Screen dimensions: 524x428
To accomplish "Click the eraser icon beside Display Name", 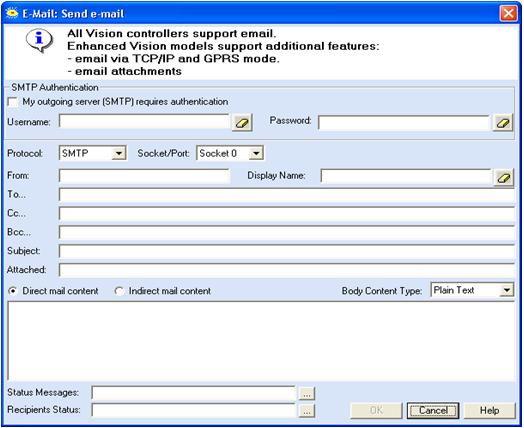I will [503, 178].
